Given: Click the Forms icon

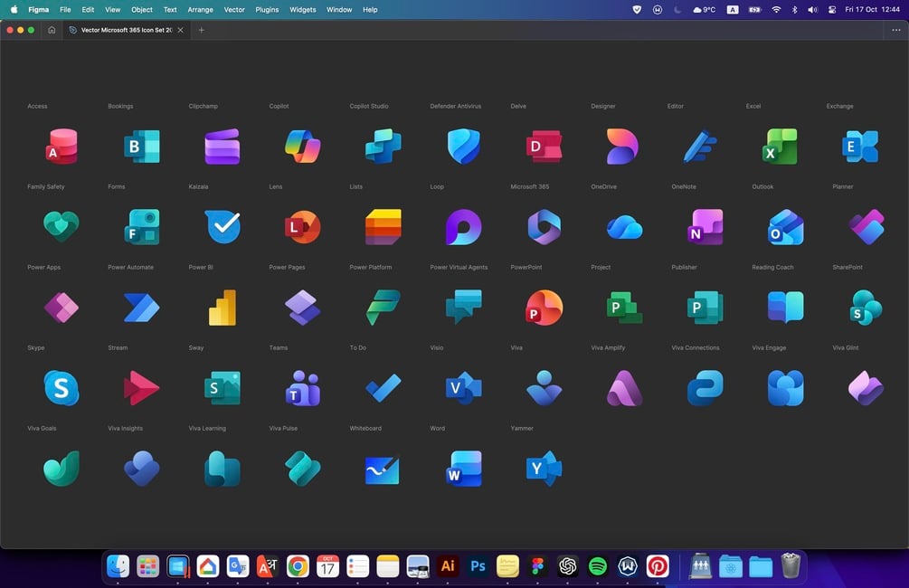Looking at the screenshot, I should pos(142,227).
